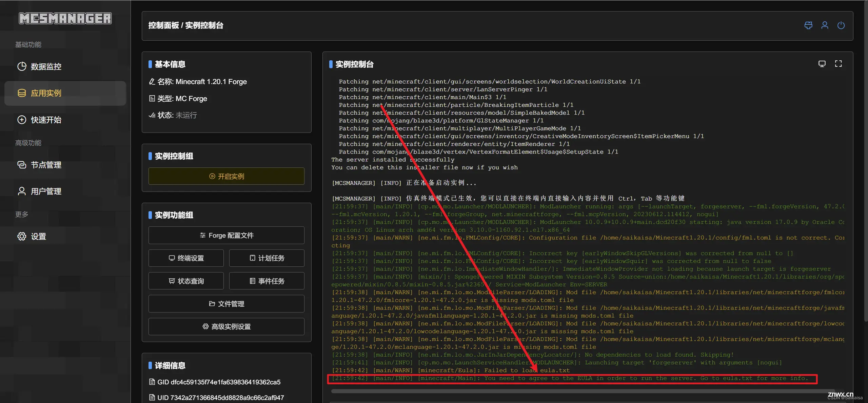This screenshot has height=403, width=868.
Task: Click the UID file icon
Action: pos(152,398)
